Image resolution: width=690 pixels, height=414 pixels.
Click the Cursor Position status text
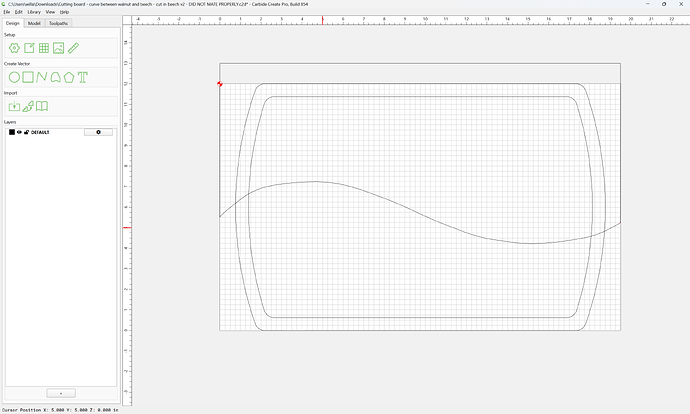click(x=60, y=410)
